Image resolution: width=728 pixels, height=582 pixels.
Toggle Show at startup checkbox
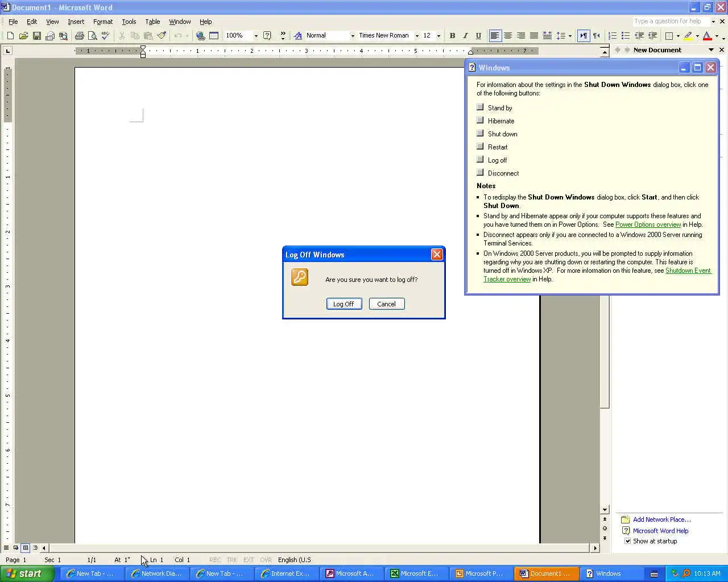[628, 541]
